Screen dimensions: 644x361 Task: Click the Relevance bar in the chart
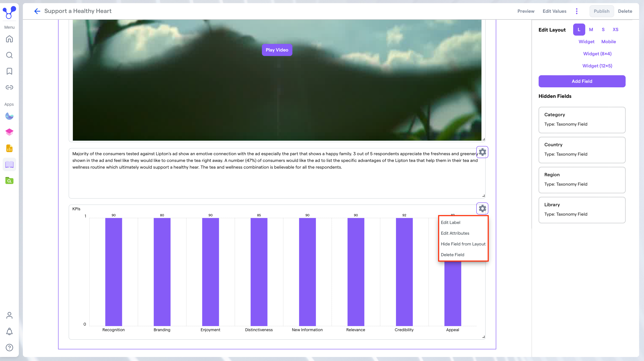[356, 272]
